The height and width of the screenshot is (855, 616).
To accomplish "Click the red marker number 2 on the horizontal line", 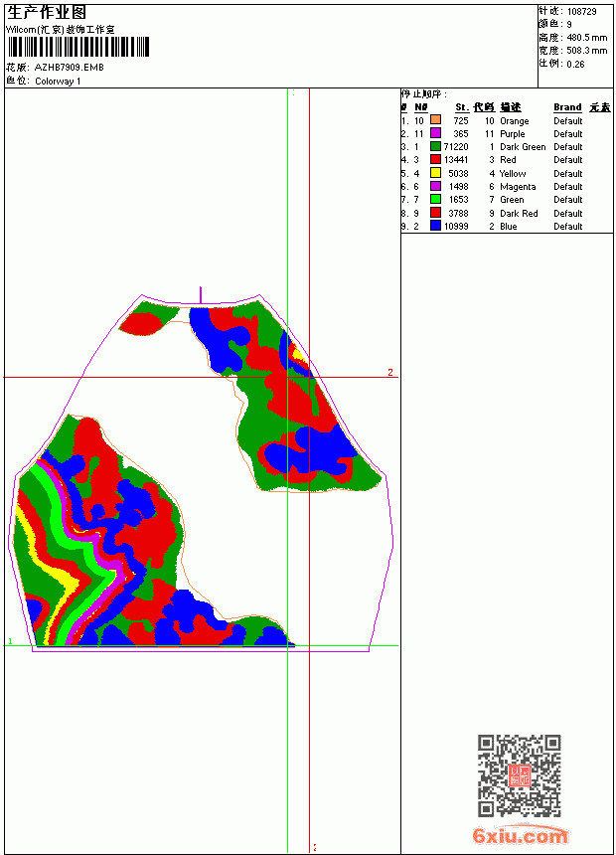I will (x=390, y=373).
